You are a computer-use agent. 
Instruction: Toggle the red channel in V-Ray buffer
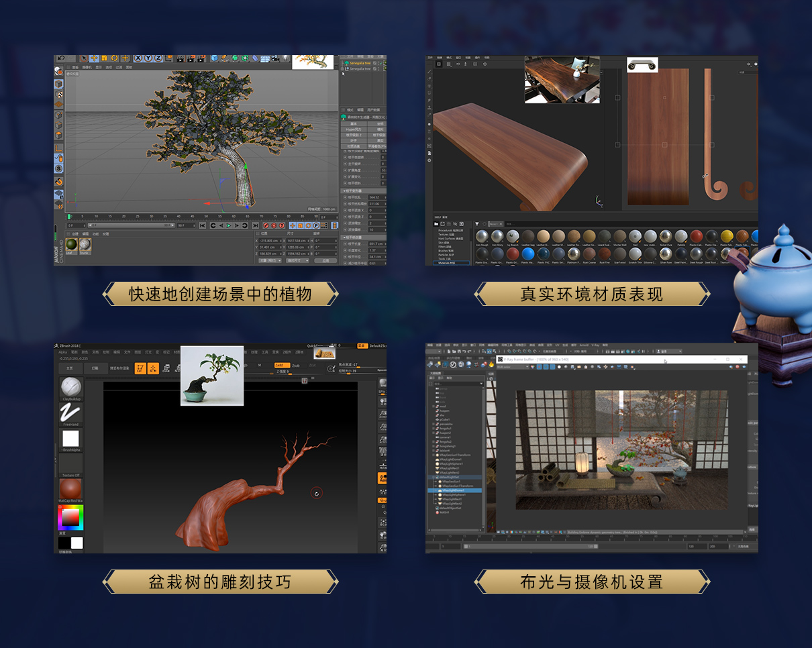[x=539, y=367]
